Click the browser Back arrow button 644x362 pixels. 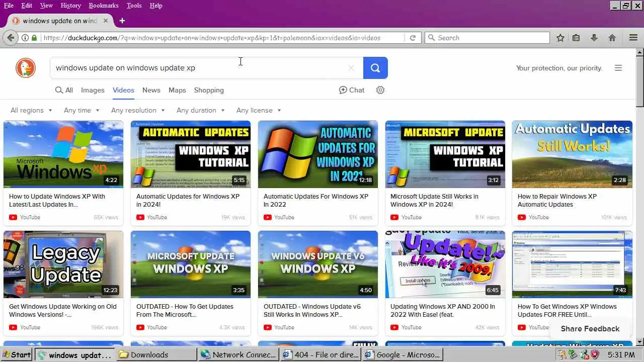coord(10,38)
